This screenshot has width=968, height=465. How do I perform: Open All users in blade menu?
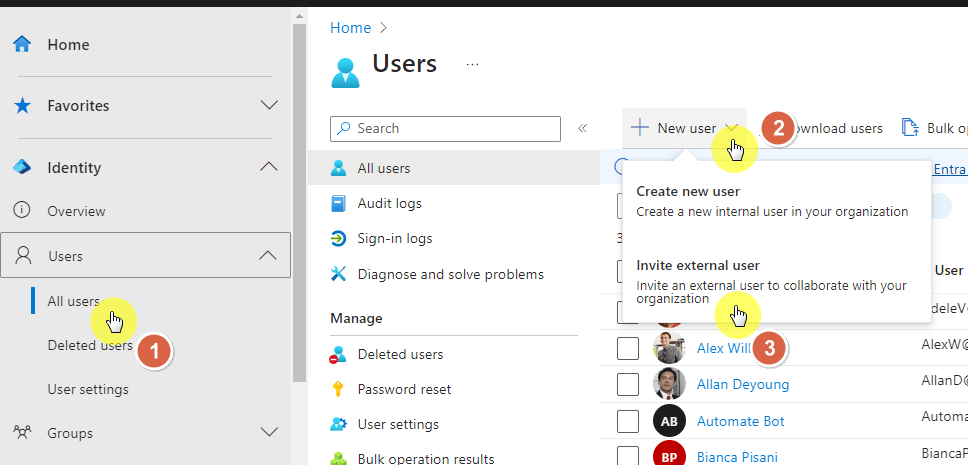pos(454,168)
